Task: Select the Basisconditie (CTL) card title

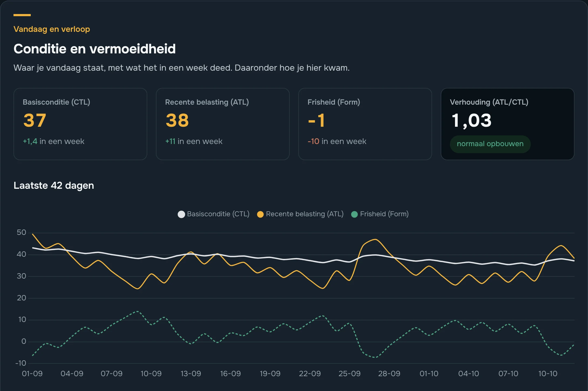Action: coord(56,102)
